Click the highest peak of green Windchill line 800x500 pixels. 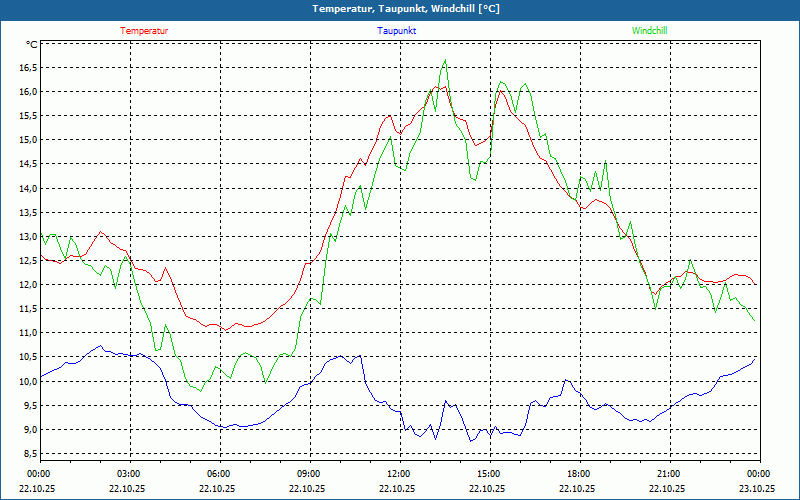tap(445, 61)
